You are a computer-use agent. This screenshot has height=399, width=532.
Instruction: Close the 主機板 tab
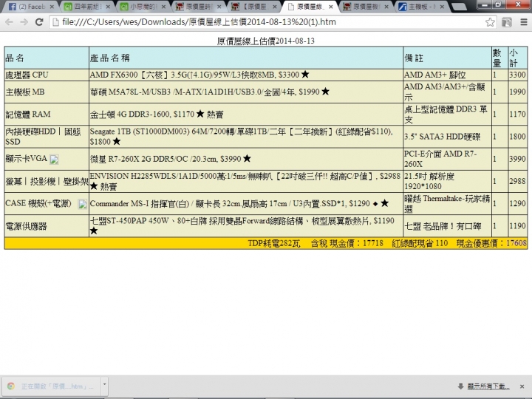442,7
